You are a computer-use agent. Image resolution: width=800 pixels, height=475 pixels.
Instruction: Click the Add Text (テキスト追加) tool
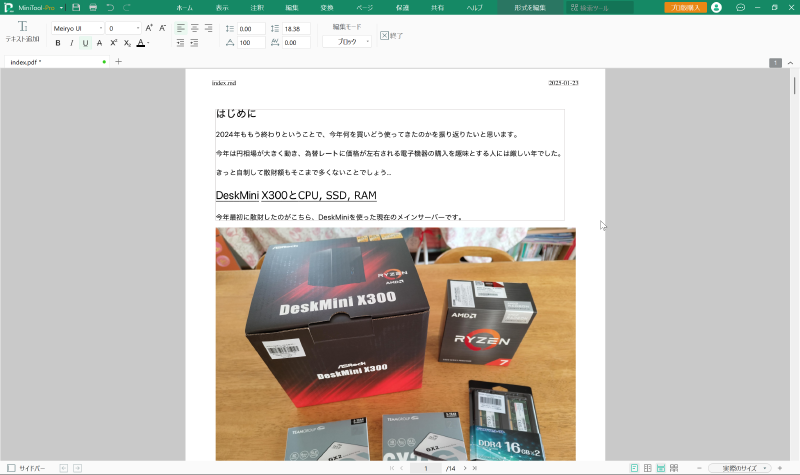pos(22,31)
